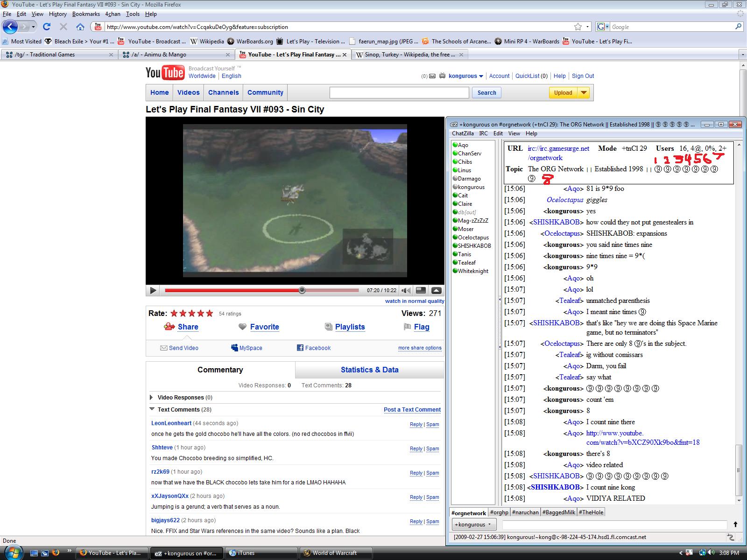Screen dimensions: 747x560
Task: Click the Send Video envelope icon
Action: (x=164, y=348)
